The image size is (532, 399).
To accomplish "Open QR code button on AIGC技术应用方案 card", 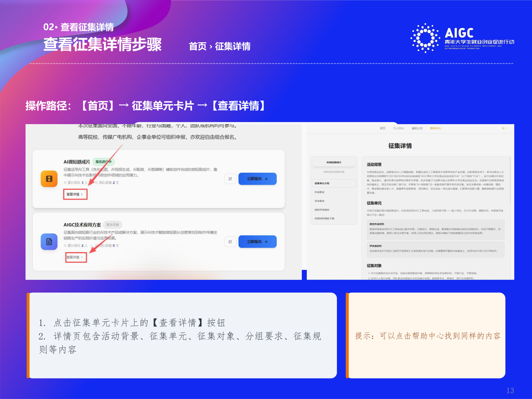I will tap(230, 242).
